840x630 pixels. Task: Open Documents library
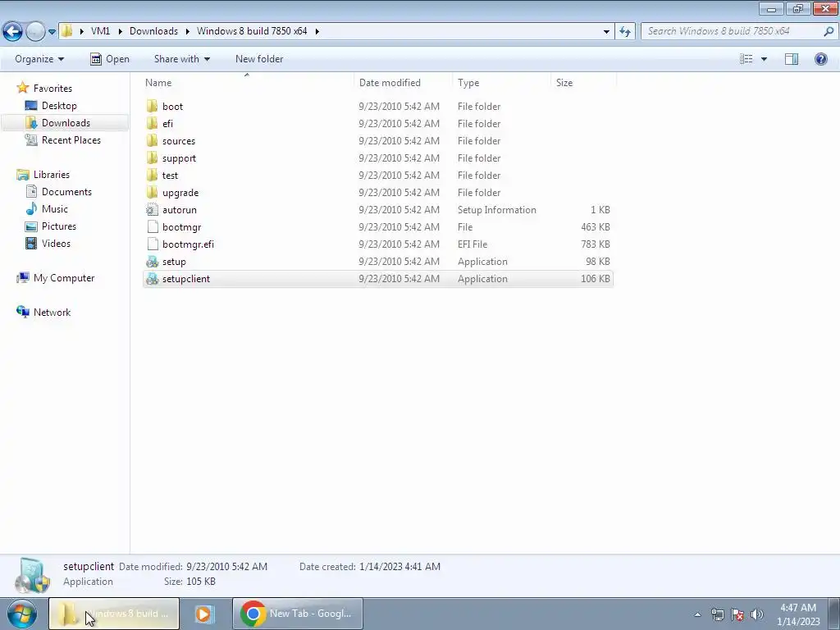click(66, 192)
